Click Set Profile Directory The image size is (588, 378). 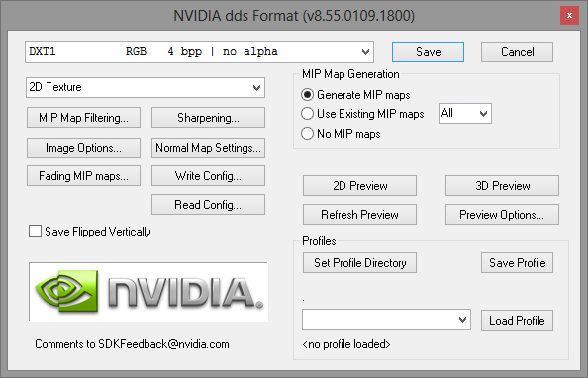coord(359,263)
